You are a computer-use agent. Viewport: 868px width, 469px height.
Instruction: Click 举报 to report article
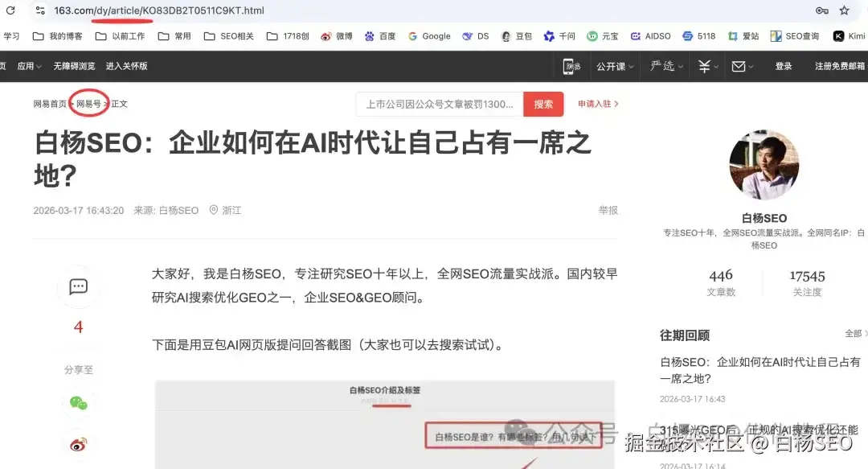[608, 210]
